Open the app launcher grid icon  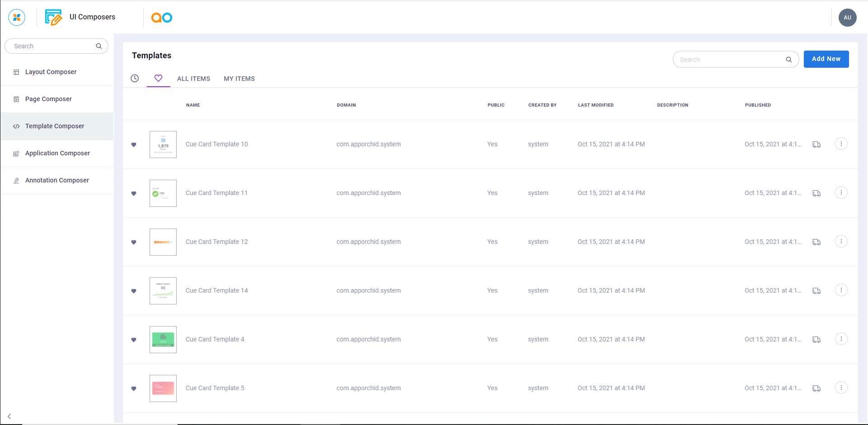[17, 18]
